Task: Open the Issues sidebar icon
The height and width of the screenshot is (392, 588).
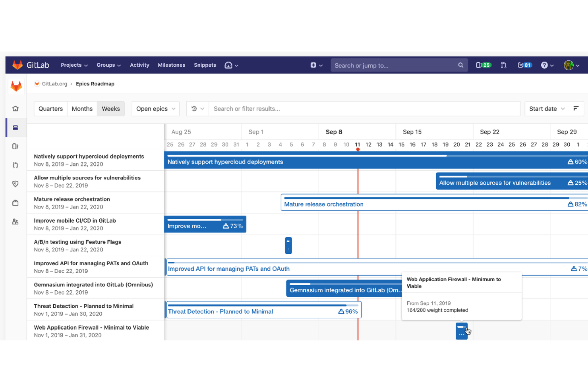Action: pyautogui.click(x=15, y=146)
